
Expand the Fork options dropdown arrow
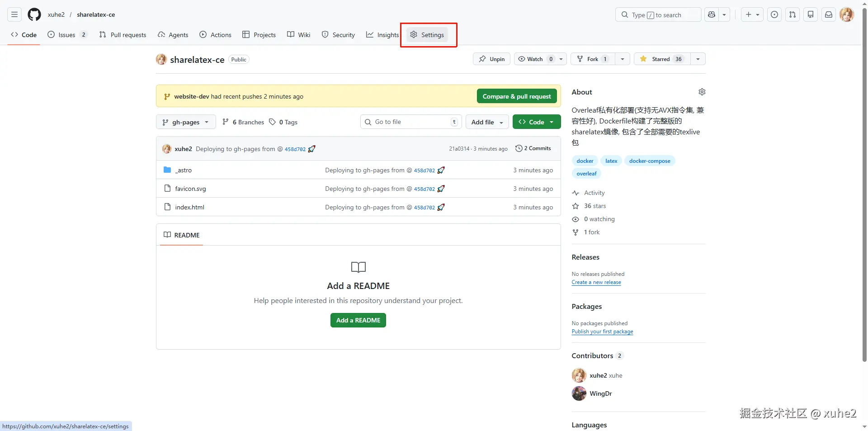[x=623, y=59]
